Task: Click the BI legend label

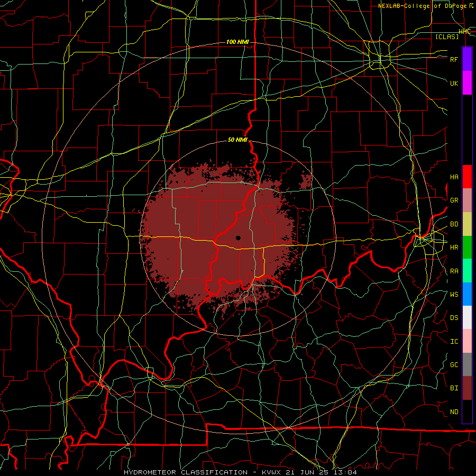Action: [454, 388]
